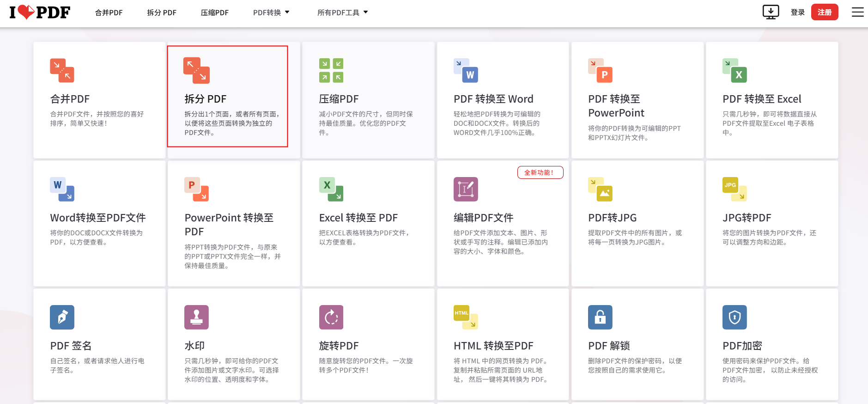This screenshot has width=868, height=404.
Task: Open the PowerPoint 转换至 PDF card title
Action: click(229, 225)
